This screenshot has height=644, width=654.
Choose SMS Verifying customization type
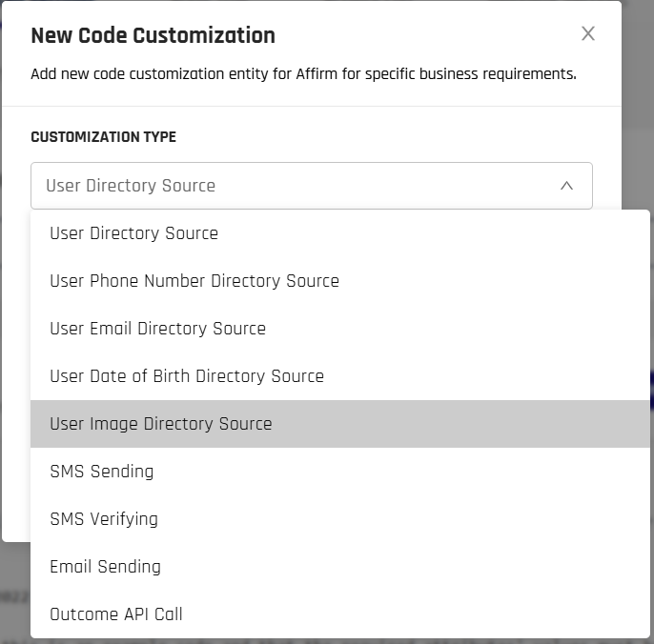[x=104, y=519]
